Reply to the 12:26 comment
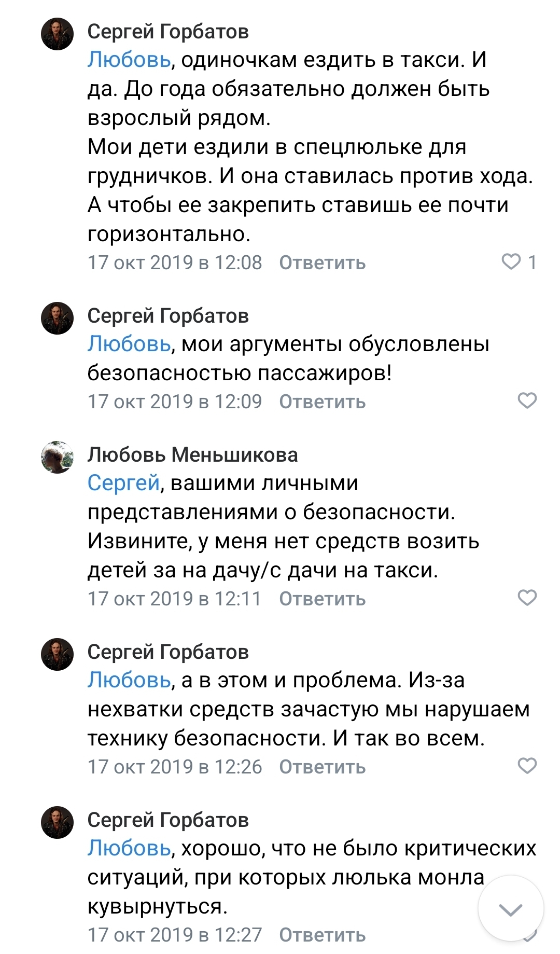 [x=322, y=767]
